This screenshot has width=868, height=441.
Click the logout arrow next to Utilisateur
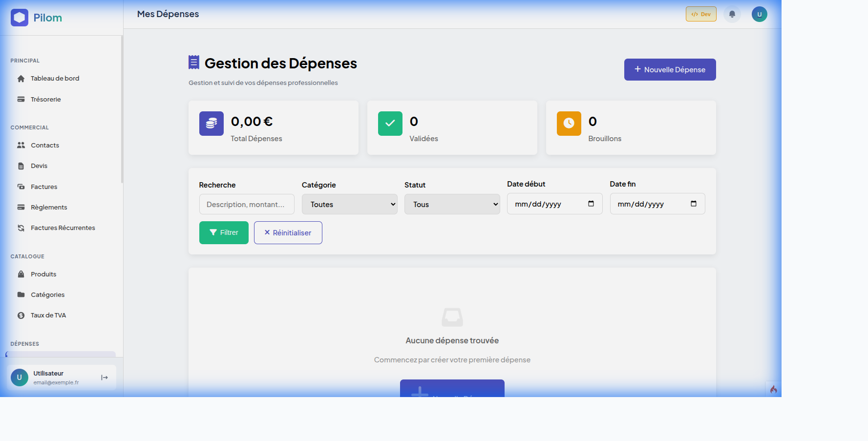point(104,377)
